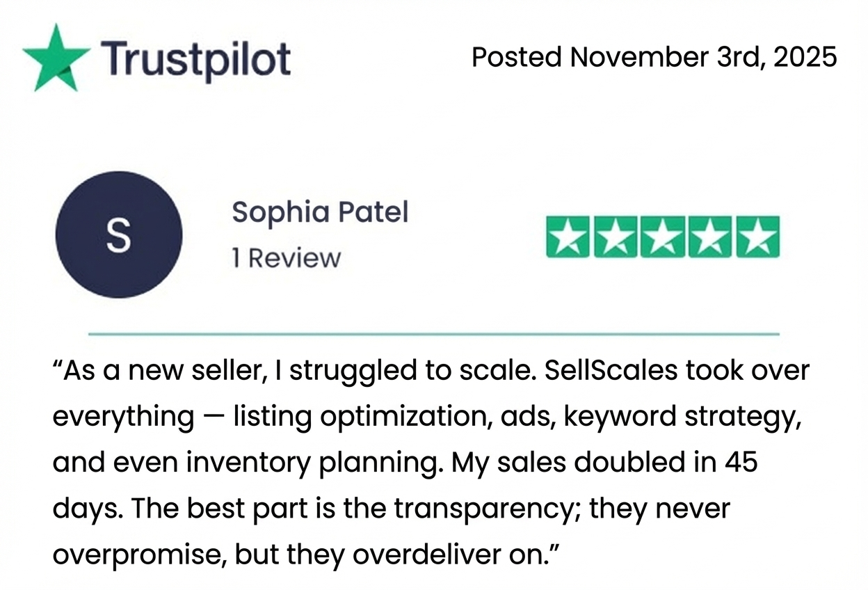Select the second green rating star
This screenshot has width=868, height=590.
pyautogui.click(x=616, y=237)
